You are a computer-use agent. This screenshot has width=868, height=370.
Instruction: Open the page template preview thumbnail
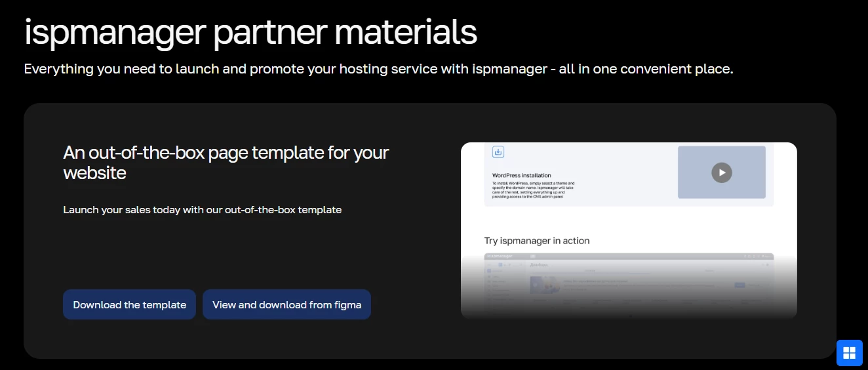[x=629, y=231]
